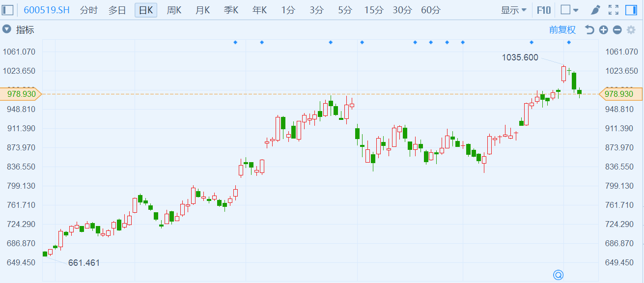The height and width of the screenshot is (283, 644).
Task: Enter fullscreen chart mode
Action: point(613,10)
